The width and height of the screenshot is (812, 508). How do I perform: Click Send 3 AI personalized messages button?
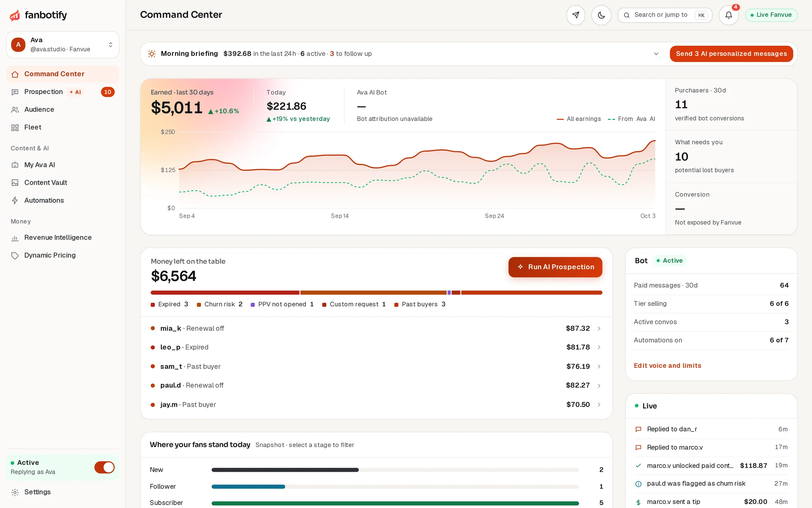pos(731,54)
